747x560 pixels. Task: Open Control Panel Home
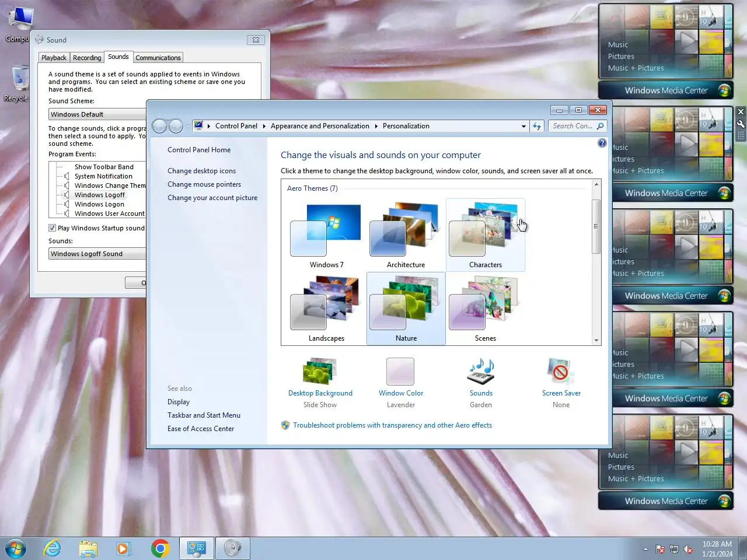(x=199, y=150)
